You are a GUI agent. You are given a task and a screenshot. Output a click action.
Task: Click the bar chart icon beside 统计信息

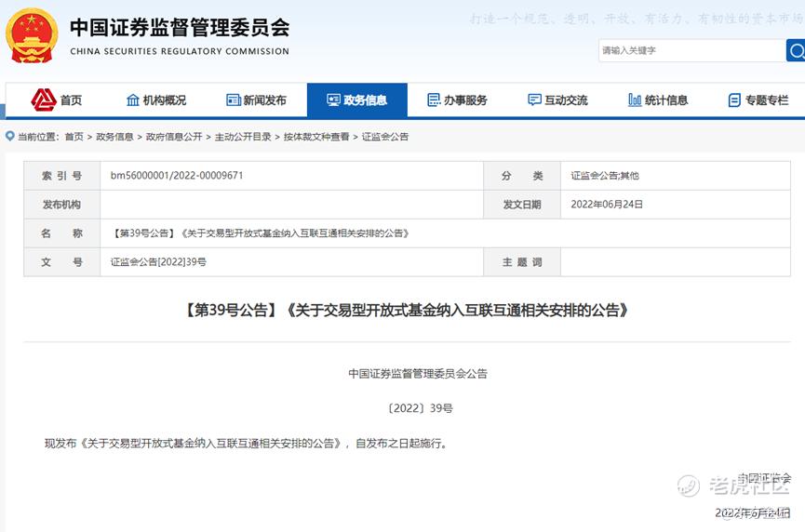point(635,100)
